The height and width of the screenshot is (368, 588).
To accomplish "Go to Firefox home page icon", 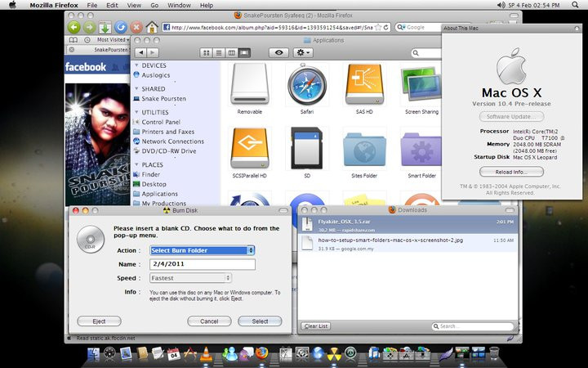I will 152,28.
